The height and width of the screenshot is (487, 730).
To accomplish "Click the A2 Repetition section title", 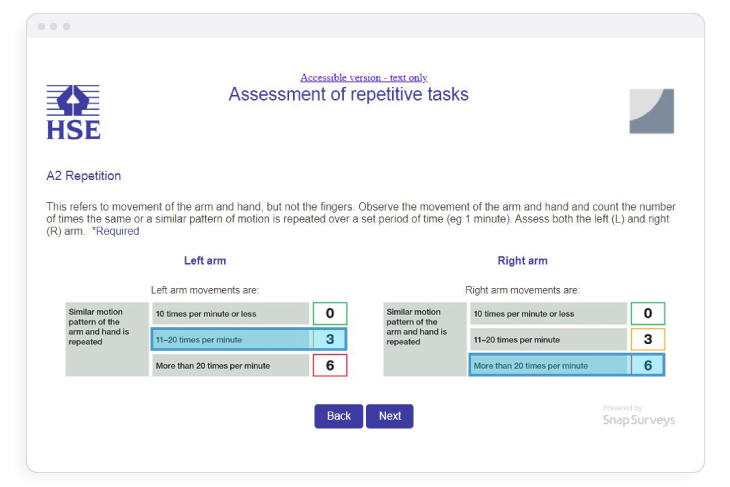I will point(84,176).
